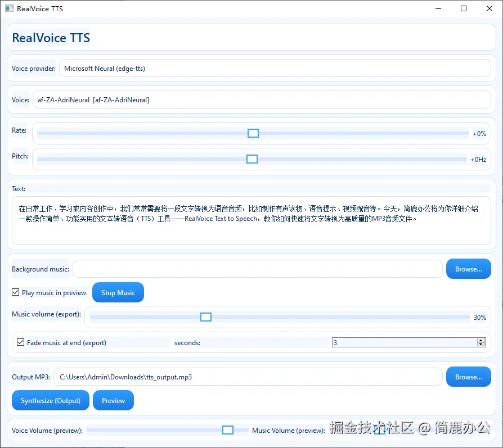Maximize the RealVoice TTS window
This screenshot has height=448, width=503.
pos(464,8)
